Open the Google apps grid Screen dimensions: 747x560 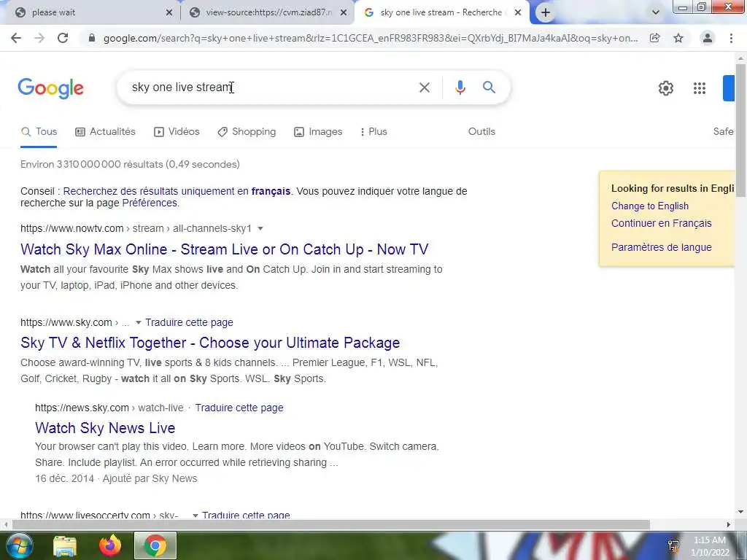point(700,88)
